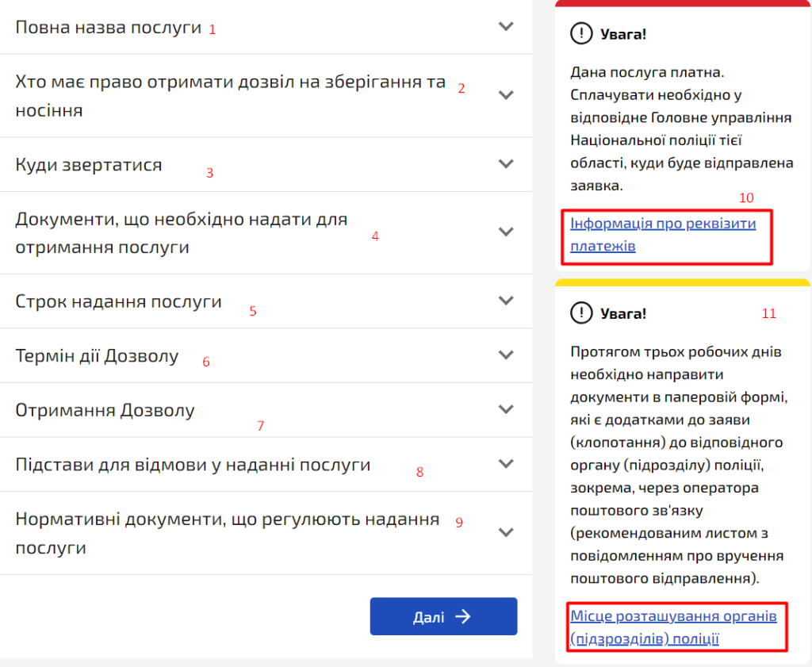Open chevron for 'Документи, що необхідно надати'
812x667 pixels.
tap(506, 232)
